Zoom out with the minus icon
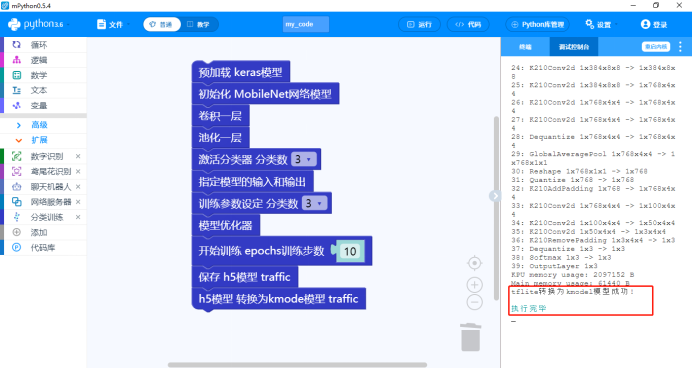This screenshot has width=693, height=368. [474, 302]
